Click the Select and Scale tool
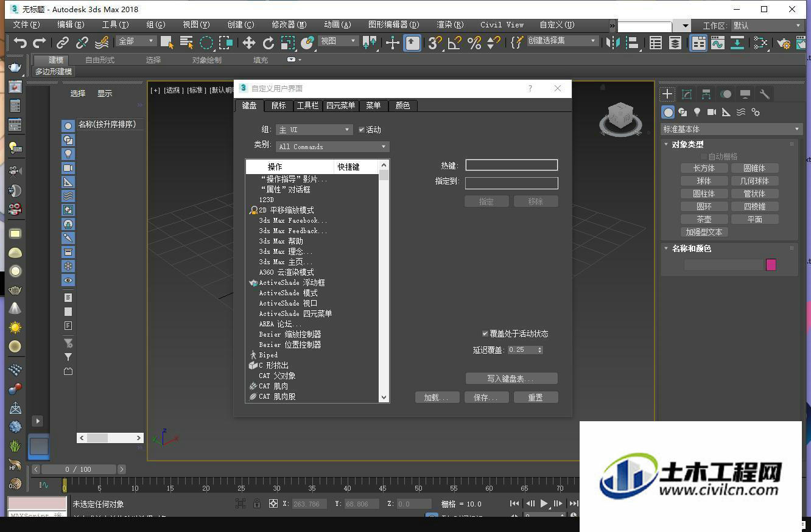 pyautogui.click(x=288, y=43)
